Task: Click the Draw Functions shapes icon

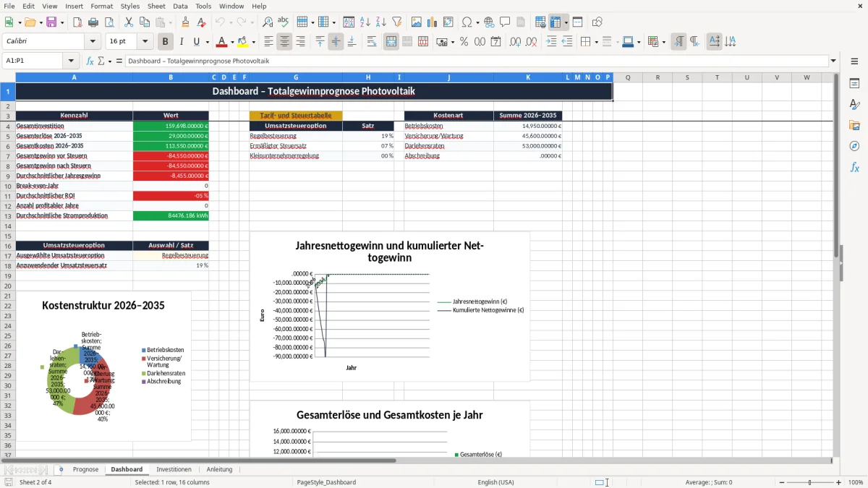Action: [x=597, y=22]
